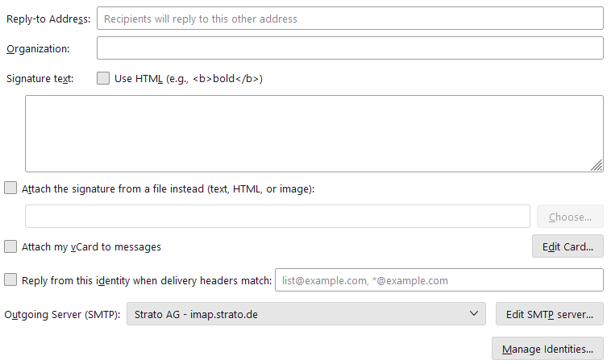
Task: Open Manage Identities...
Action: [547, 350]
